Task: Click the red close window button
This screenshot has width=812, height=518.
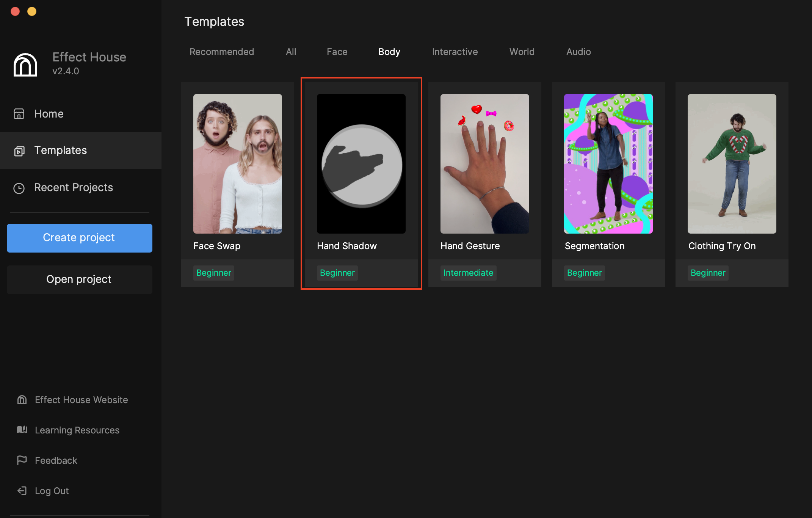Action: [15, 11]
